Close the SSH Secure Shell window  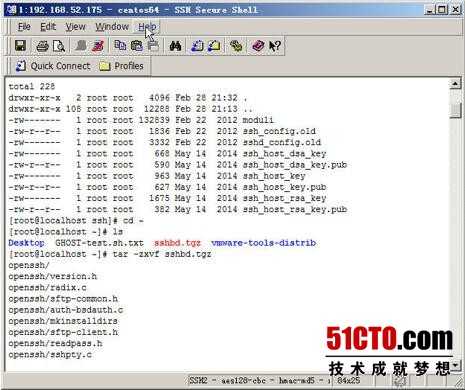pos(455,9)
